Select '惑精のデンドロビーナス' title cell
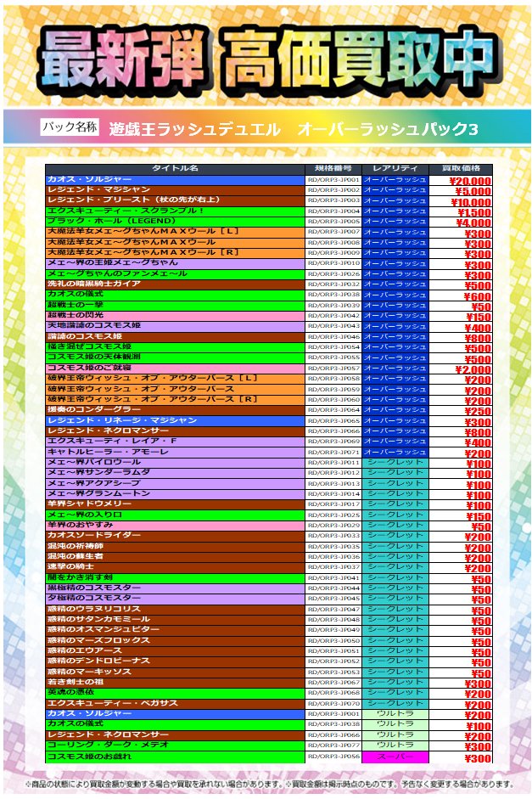Screen dimensions: 532x799 click(175, 661)
